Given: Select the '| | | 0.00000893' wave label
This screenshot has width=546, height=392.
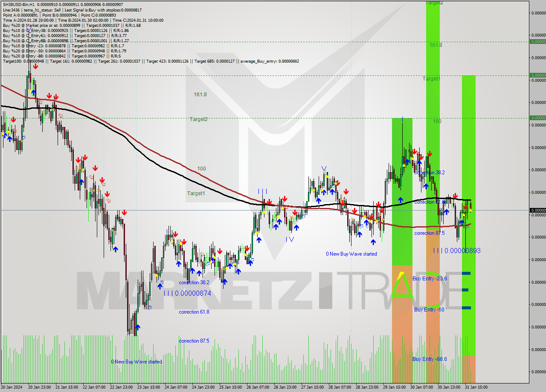Looking at the screenshot, I should tap(457, 251).
